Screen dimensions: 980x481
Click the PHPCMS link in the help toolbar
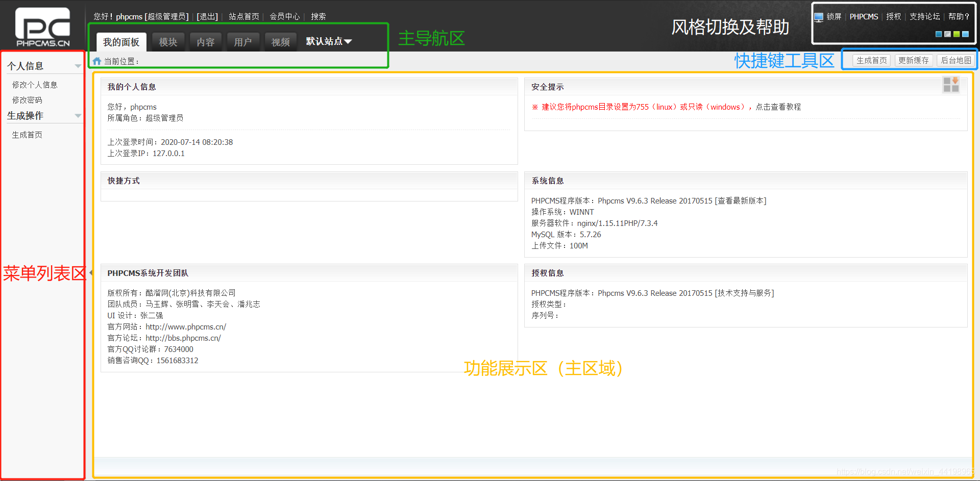tap(864, 16)
